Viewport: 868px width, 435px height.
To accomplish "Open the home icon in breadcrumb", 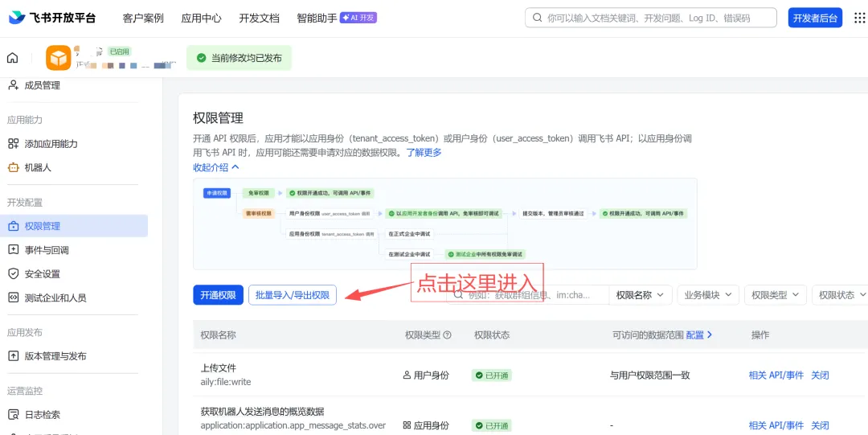I will coord(13,58).
